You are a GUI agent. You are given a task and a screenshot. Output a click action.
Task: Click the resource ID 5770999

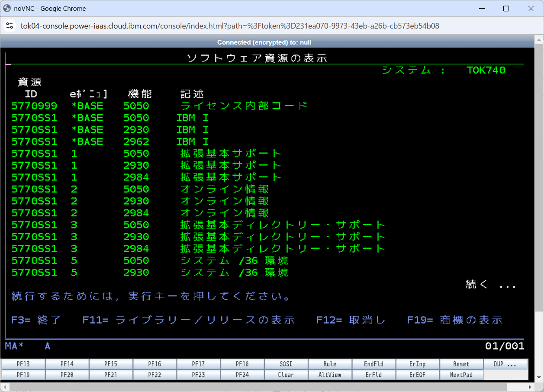tap(34, 106)
